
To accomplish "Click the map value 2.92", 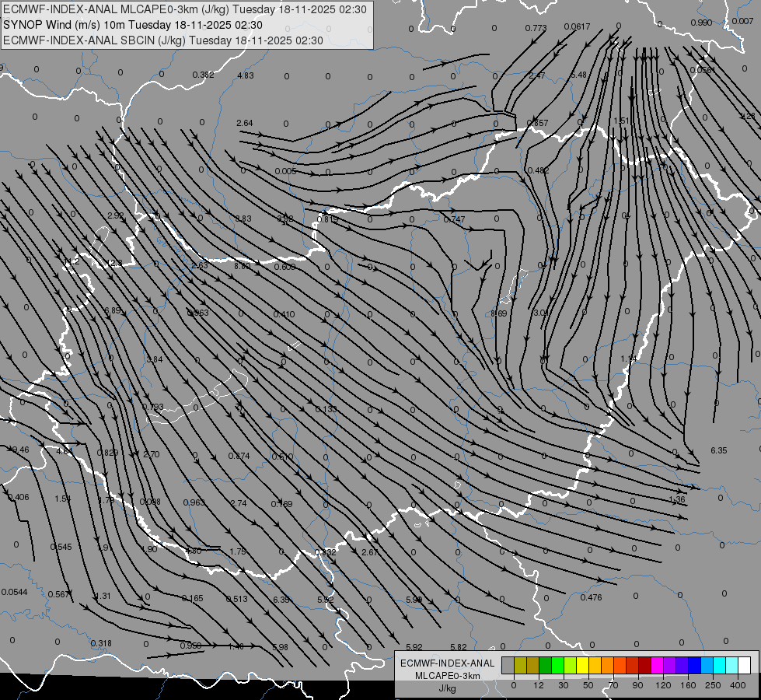I will [x=116, y=215].
